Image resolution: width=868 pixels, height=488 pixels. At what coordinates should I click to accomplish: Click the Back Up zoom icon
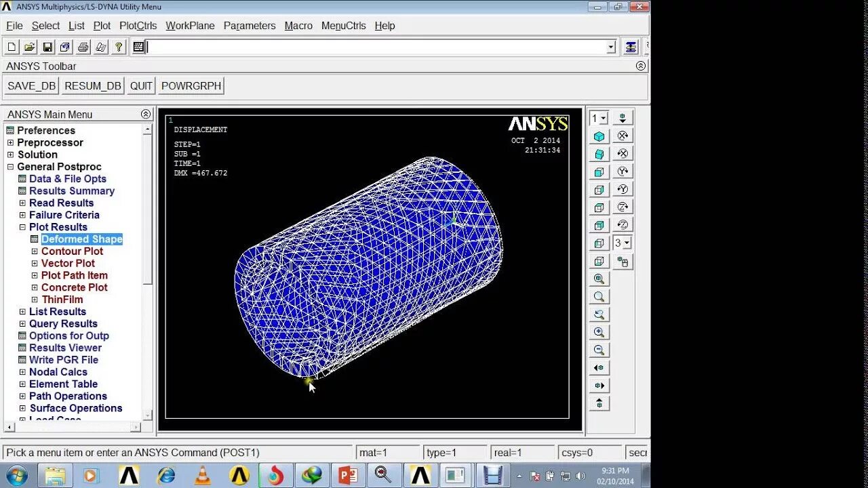[599, 314]
